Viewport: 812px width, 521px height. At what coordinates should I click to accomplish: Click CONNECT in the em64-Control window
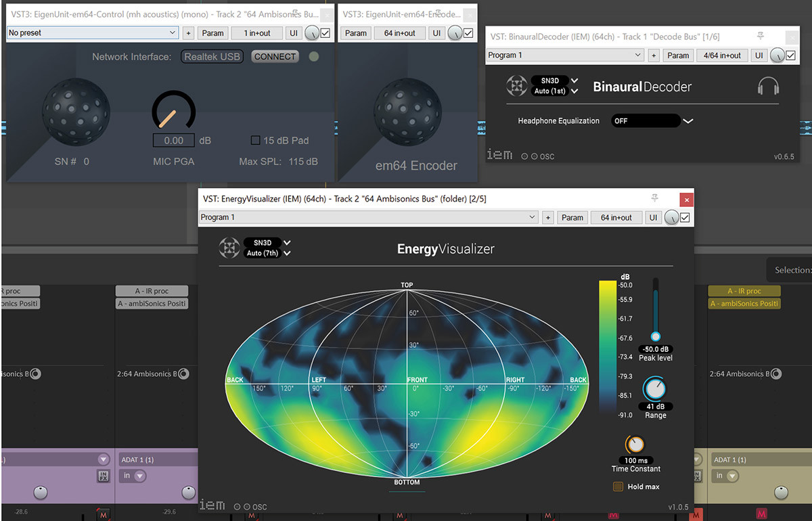pos(275,57)
